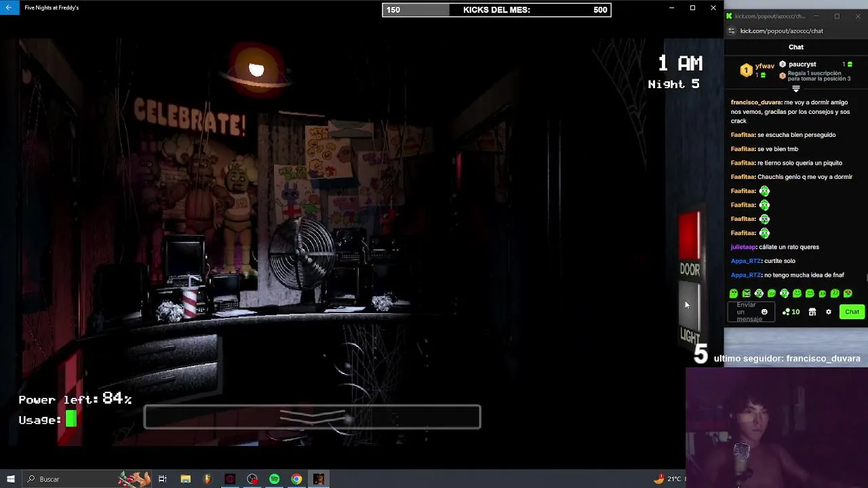Click 'Chauchis genio q me voy' message
The height and width of the screenshot is (488, 868).
(791, 177)
